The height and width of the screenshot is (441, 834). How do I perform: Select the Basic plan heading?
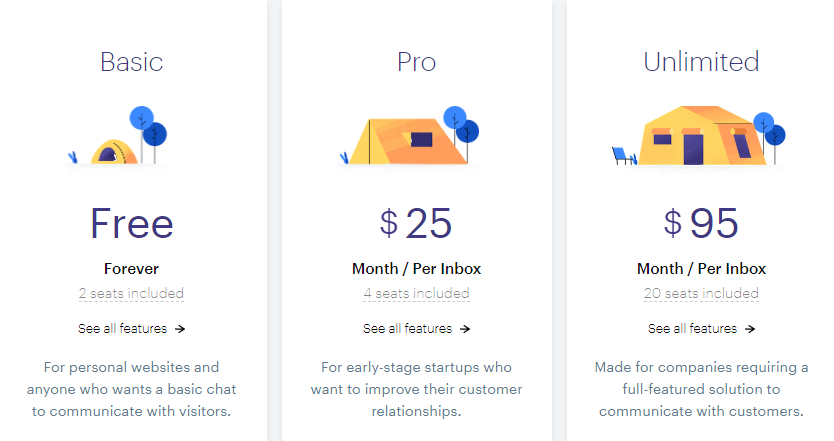(131, 62)
